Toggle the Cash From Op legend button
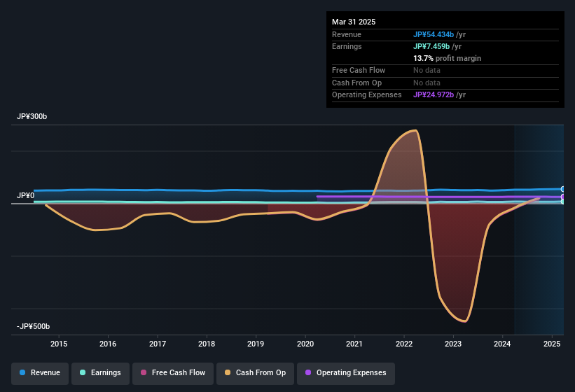This screenshot has height=392, width=575. point(255,373)
